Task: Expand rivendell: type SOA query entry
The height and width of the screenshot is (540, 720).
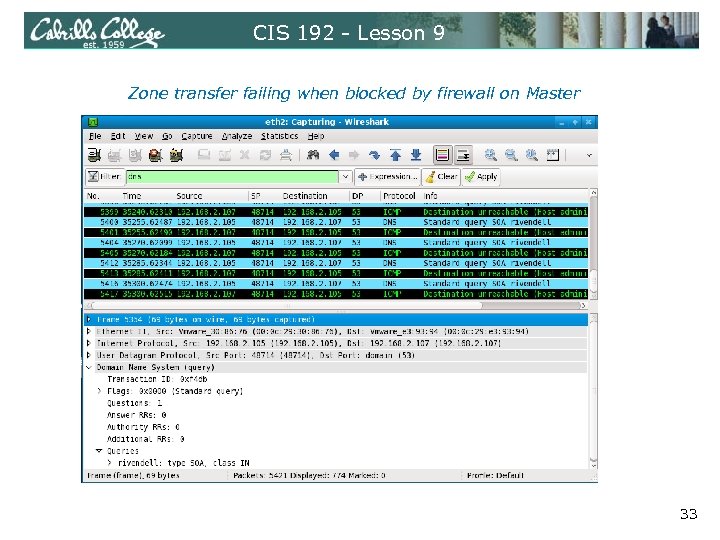Action: click(x=110, y=463)
